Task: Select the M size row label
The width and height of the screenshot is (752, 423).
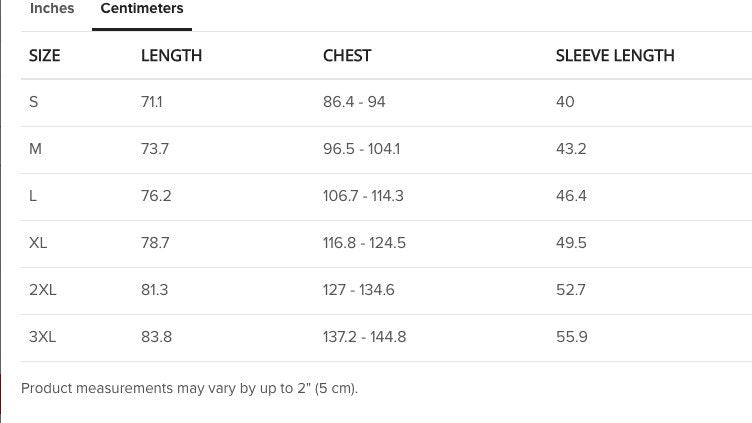Action: (36, 149)
